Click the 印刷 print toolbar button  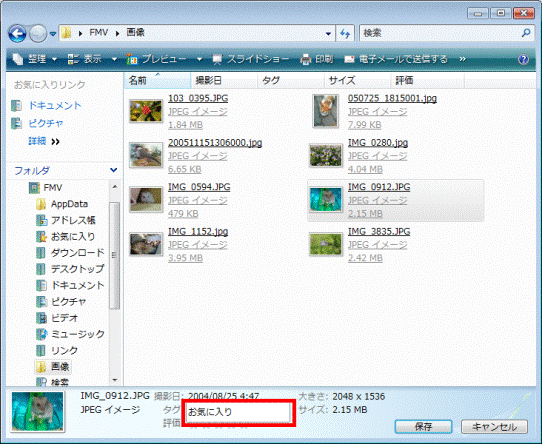pyautogui.click(x=317, y=59)
